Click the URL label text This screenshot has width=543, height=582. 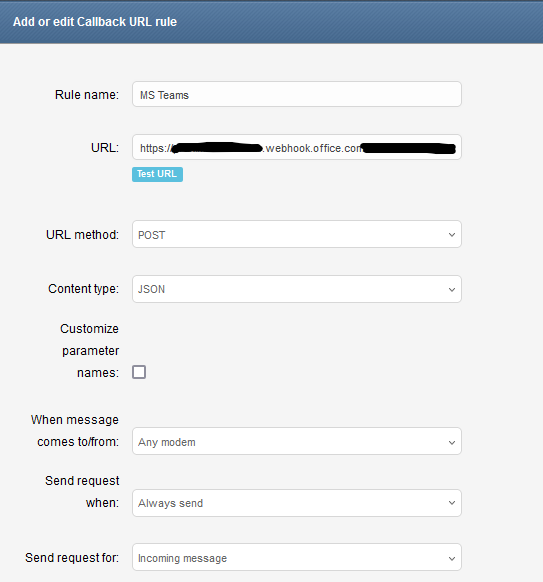point(105,148)
